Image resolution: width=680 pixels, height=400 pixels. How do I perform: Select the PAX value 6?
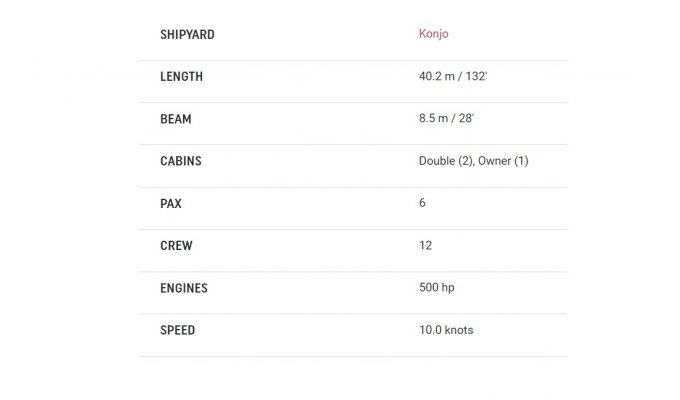[x=422, y=203]
